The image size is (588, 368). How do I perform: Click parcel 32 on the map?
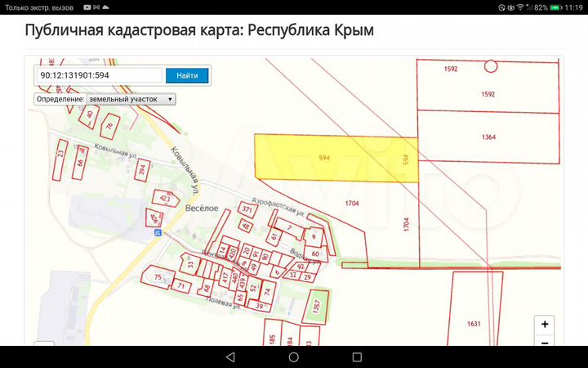point(293,275)
